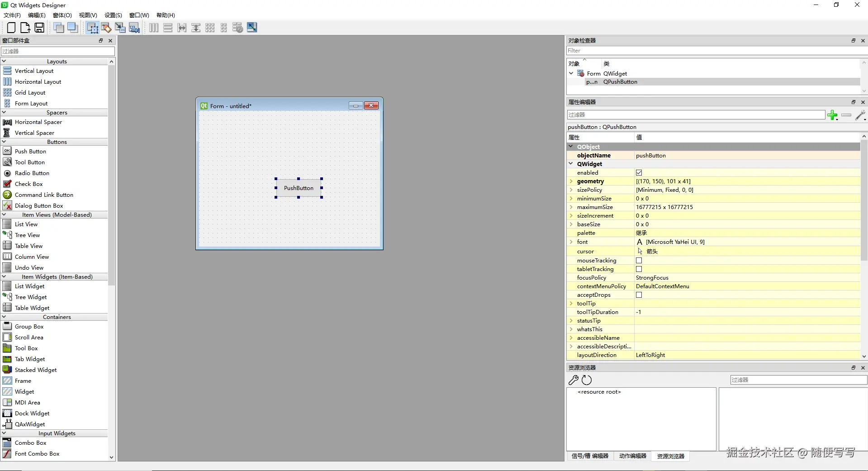The image size is (868, 471).
Task: Select Check Box in the widget box
Action: point(29,184)
